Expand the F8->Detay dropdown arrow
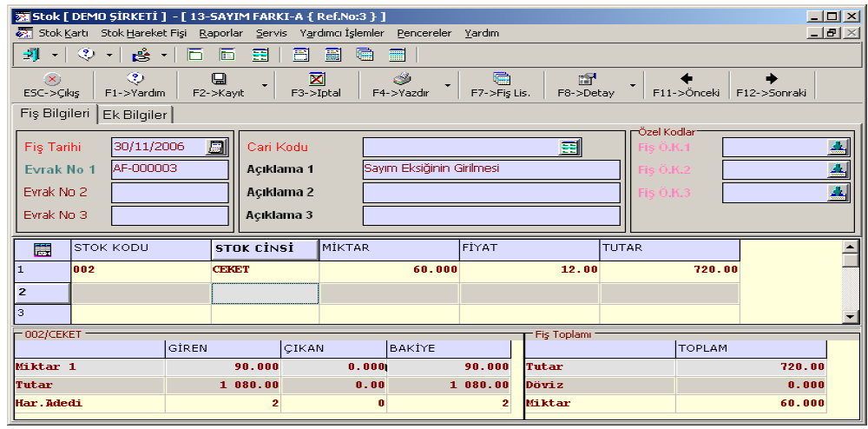The height and width of the screenshot is (429, 868). [632, 85]
